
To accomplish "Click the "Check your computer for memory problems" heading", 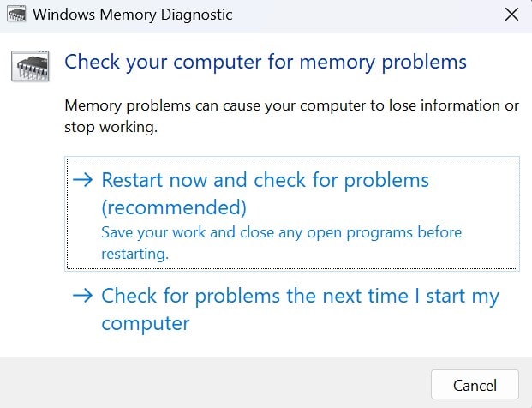I will tap(266, 62).
